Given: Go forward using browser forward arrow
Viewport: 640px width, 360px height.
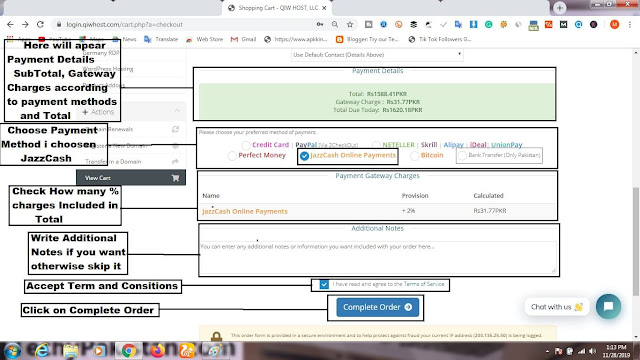Looking at the screenshot, I should point(25,24).
